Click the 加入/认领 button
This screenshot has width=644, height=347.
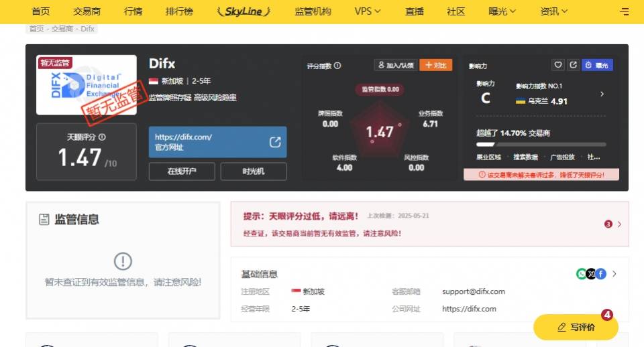(396, 65)
